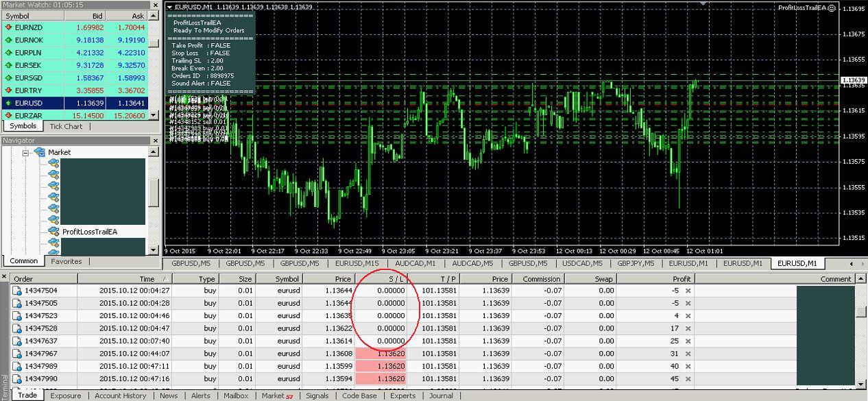The image size is (868, 401).
Task: Click the highlighted 1.13620 stop loss of order 14347967
Action: click(x=382, y=354)
